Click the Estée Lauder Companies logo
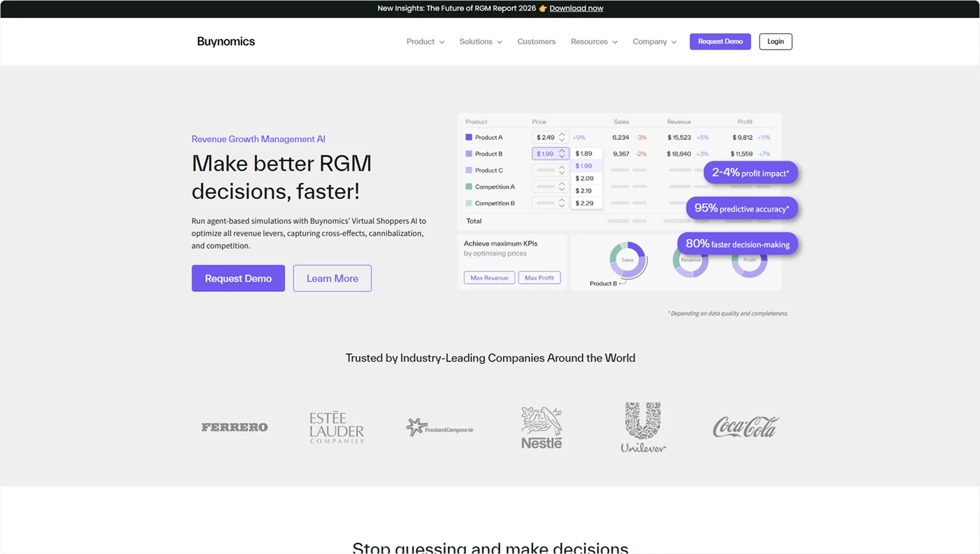 click(x=336, y=427)
